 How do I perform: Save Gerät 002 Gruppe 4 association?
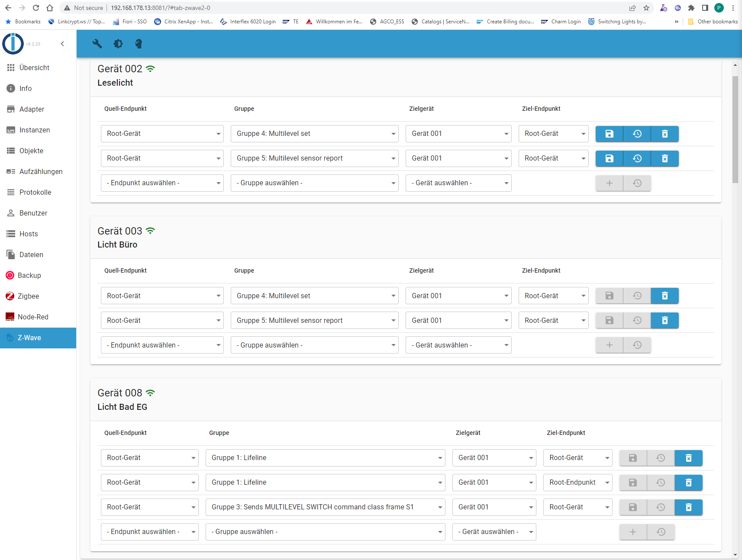click(609, 134)
